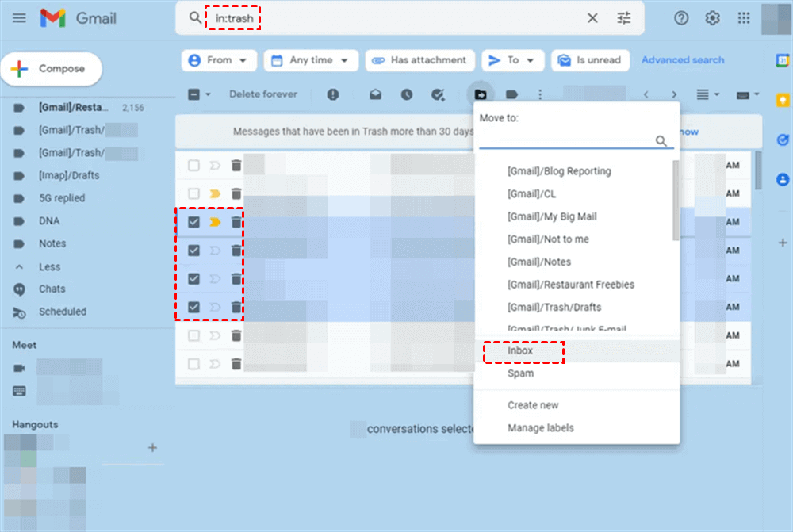The image size is (793, 532).
Task: Click the Move to search field
Action: [x=566, y=140]
